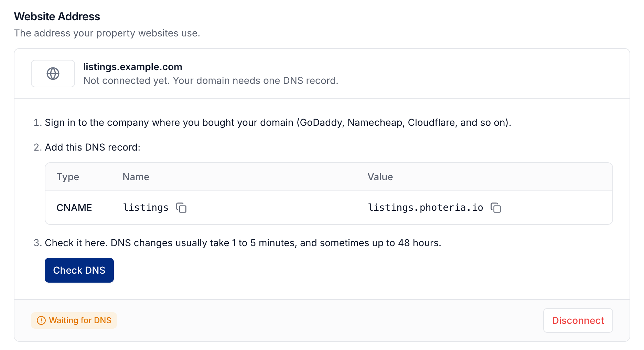Click 'Not connected yet' status message
Viewport: 644px width, 350px height.
(x=211, y=80)
